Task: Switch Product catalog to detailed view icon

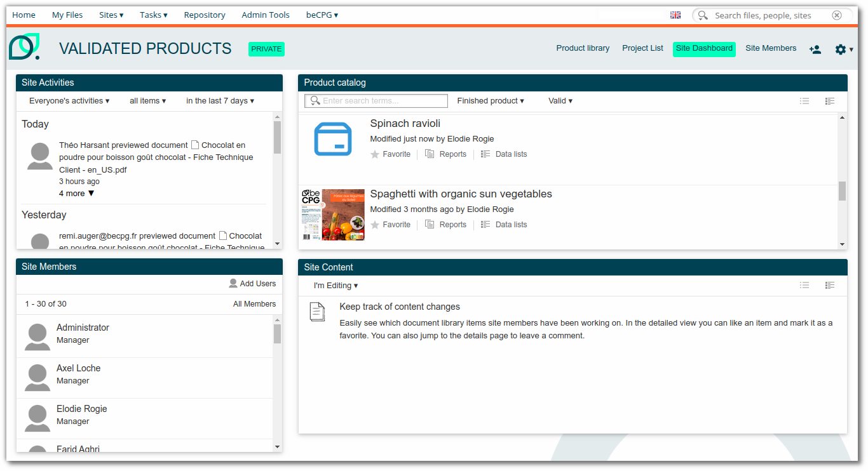Action: [830, 100]
